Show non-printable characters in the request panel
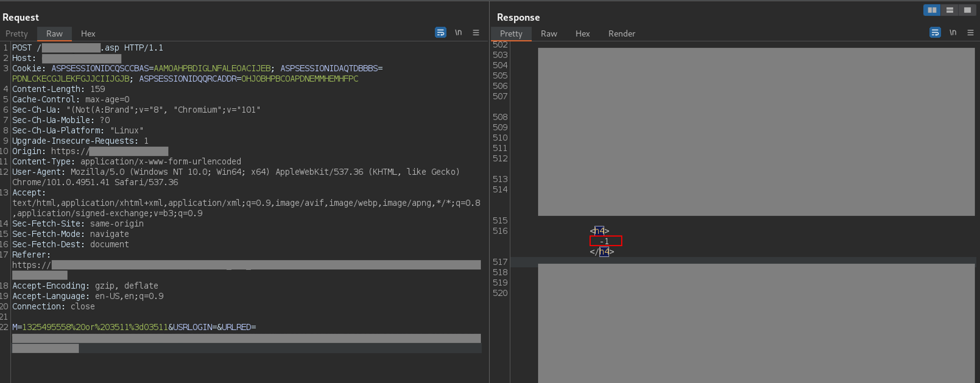980x383 pixels. click(458, 33)
